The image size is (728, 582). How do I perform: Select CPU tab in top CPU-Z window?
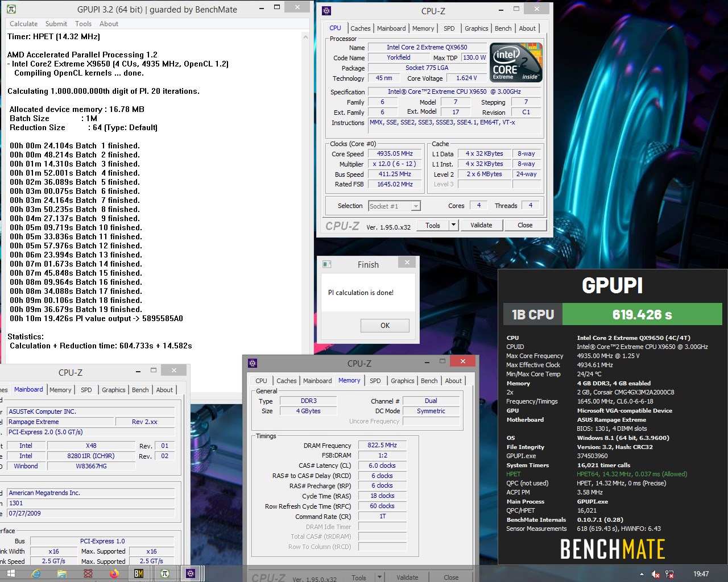[x=336, y=28]
